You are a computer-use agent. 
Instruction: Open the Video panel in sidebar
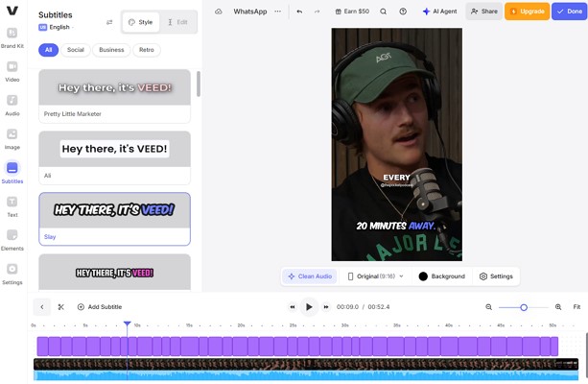click(x=12, y=71)
